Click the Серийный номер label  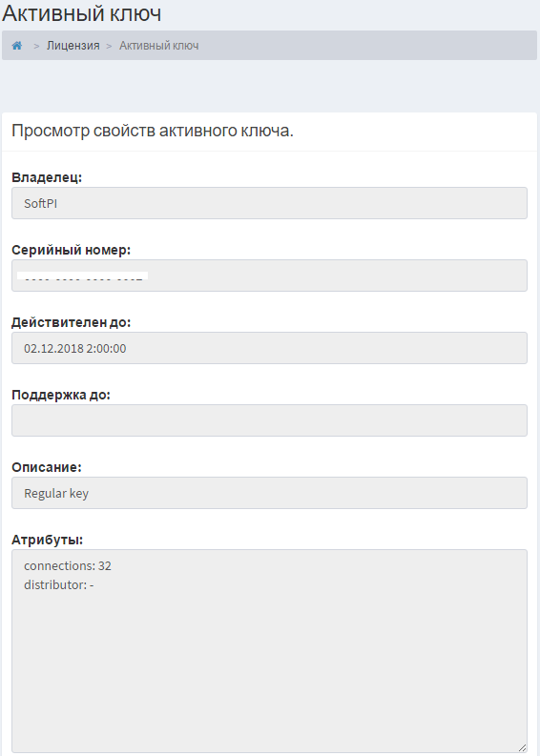point(71,250)
